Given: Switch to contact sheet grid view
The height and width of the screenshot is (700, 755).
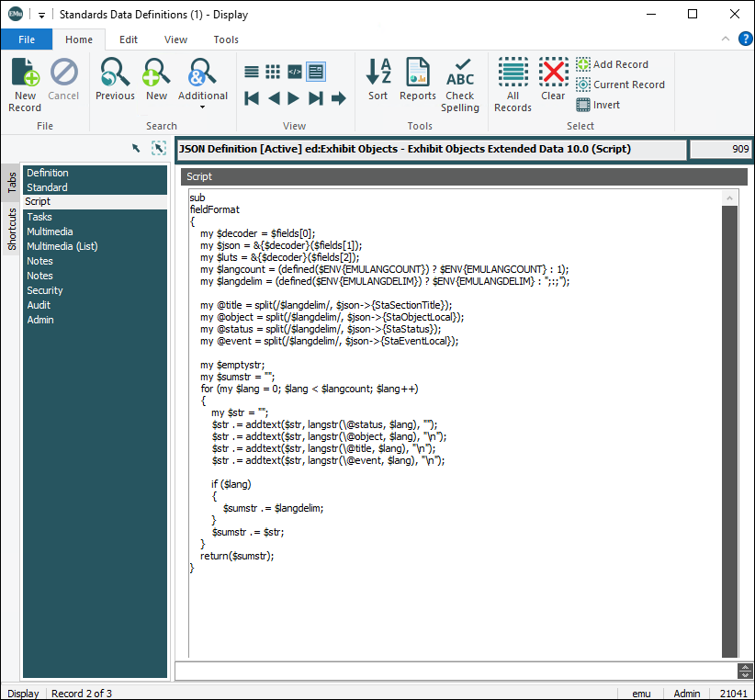Looking at the screenshot, I should point(273,72).
